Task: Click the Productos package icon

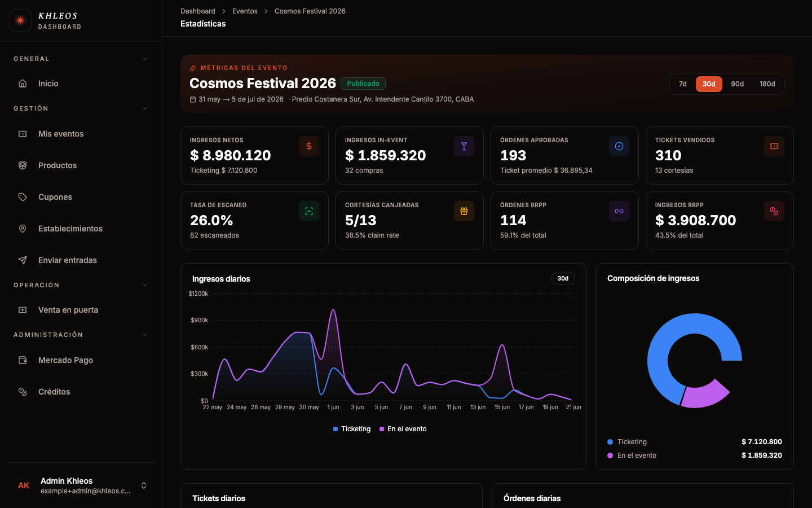Action: [x=23, y=165]
